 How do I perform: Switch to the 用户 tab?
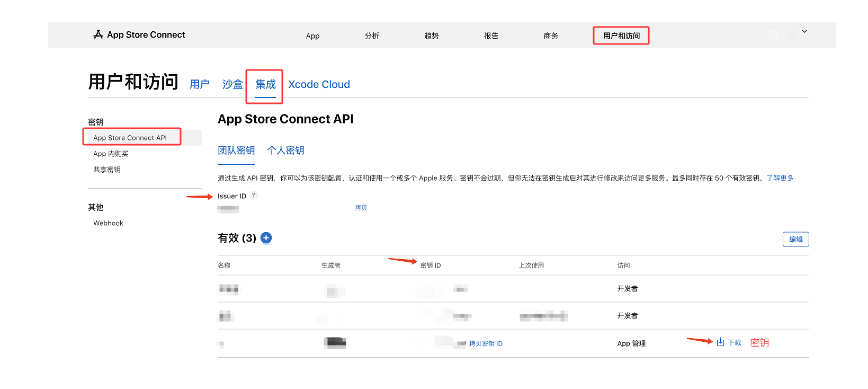click(x=200, y=84)
